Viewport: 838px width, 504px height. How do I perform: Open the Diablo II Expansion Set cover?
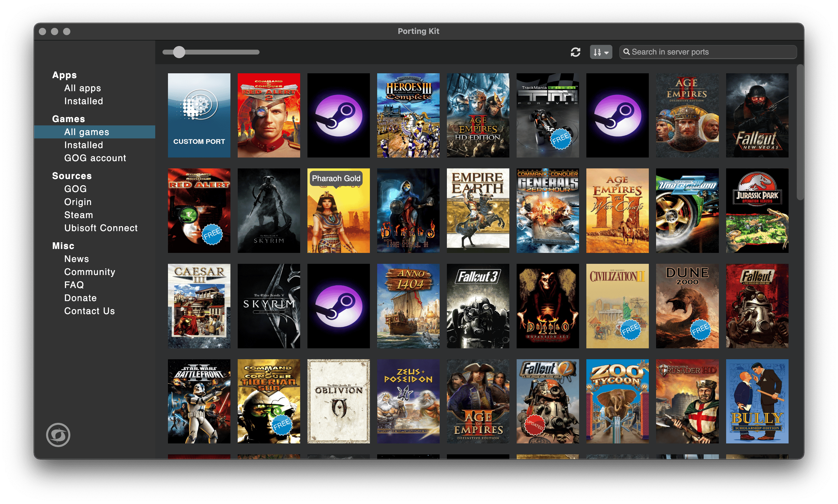point(548,306)
